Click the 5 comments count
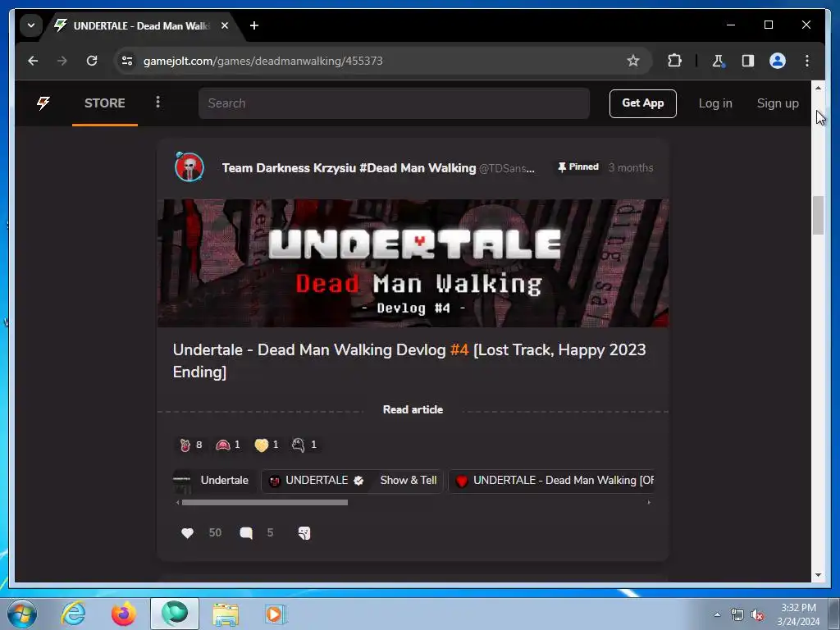The image size is (840, 630). [270, 533]
